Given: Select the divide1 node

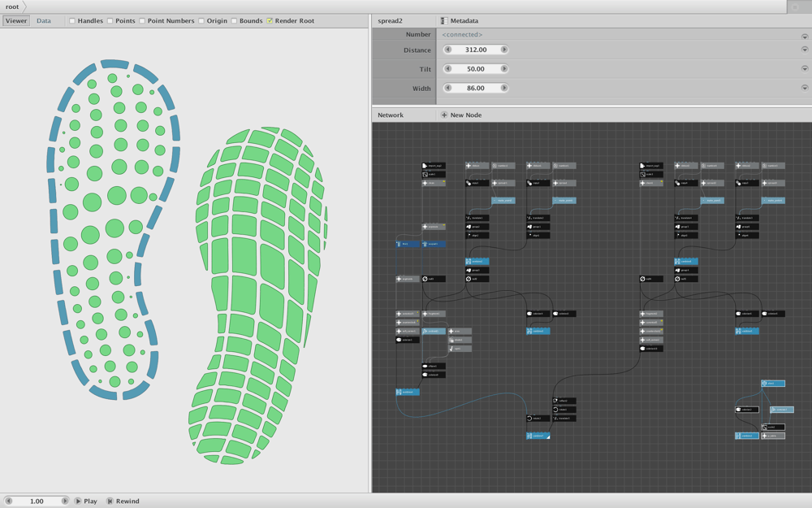Looking at the screenshot, I should click(460, 340).
